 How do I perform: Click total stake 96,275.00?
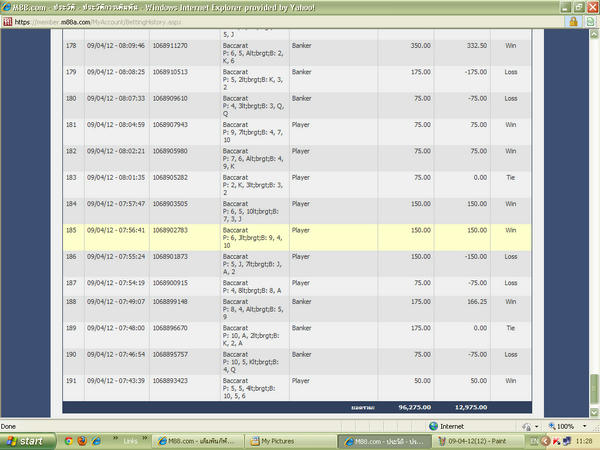coord(414,408)
